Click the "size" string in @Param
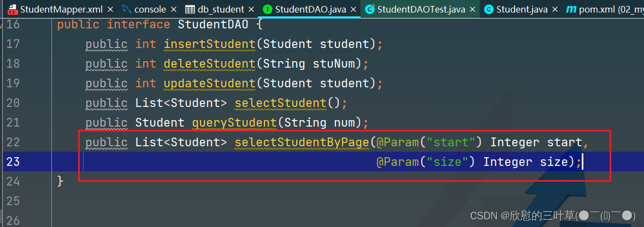Viewport: 644px width, 227px height. (x=447, y=162)
